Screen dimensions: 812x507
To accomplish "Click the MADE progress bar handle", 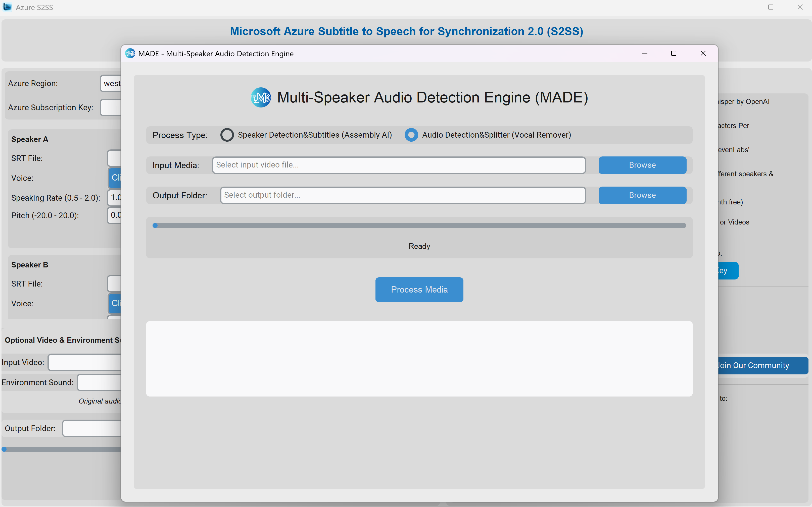I will pyautogui.click(x=155, y=226).
